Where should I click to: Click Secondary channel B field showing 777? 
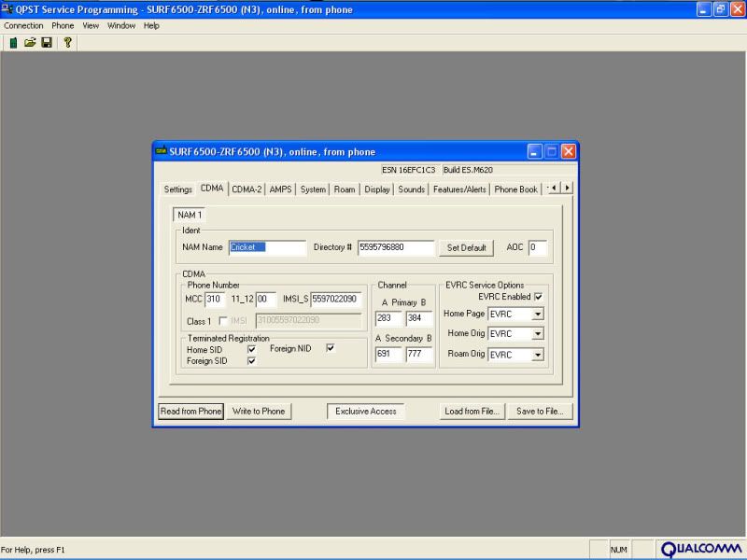[419, 354]
